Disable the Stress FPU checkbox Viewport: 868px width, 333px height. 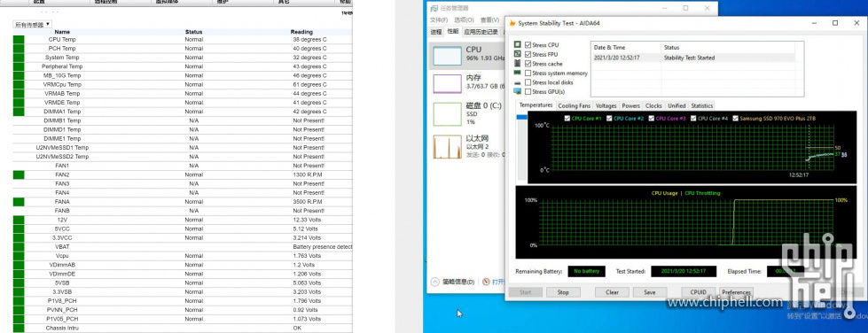[528, 54]
